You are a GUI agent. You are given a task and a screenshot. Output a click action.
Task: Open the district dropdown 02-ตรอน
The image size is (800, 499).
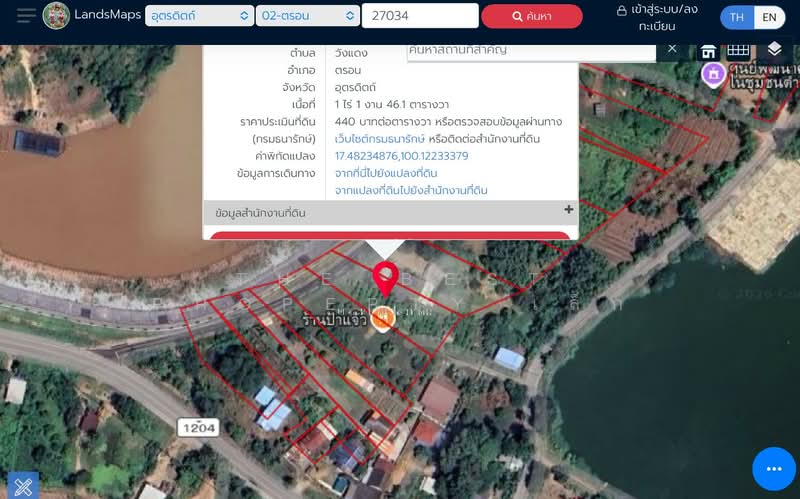pyautogui.click(x=308, y=16)
